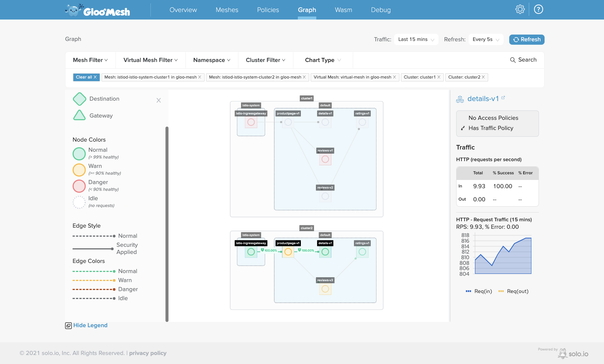Image resolution: width=604 pixels, height=364 pixels.
Task: Select reviews-v3 node in cluster2
Action: (325, 289)
